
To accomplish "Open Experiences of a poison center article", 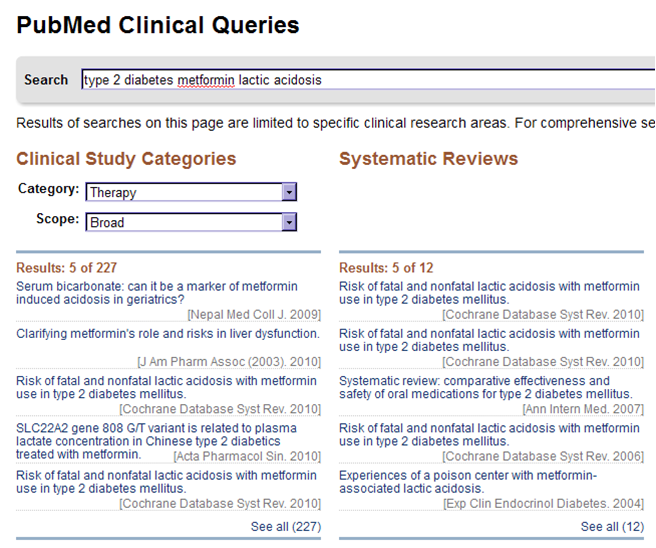I will pyautogui.click(x=468, y=482).
